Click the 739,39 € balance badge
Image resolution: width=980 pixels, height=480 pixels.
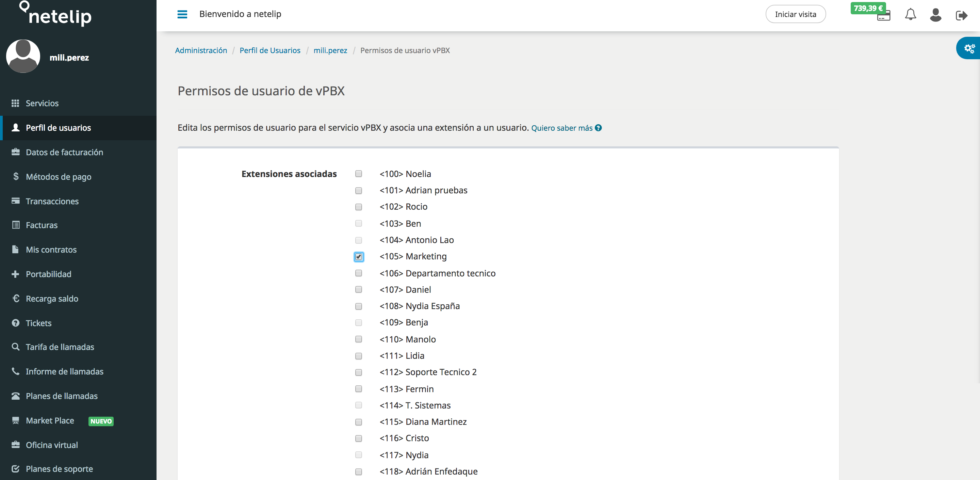pos(868,8)
